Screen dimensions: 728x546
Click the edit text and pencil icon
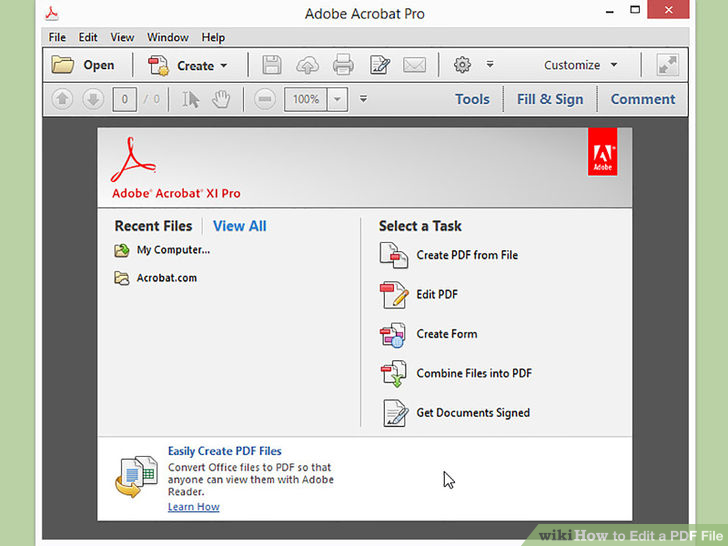[x=379, y=65]
